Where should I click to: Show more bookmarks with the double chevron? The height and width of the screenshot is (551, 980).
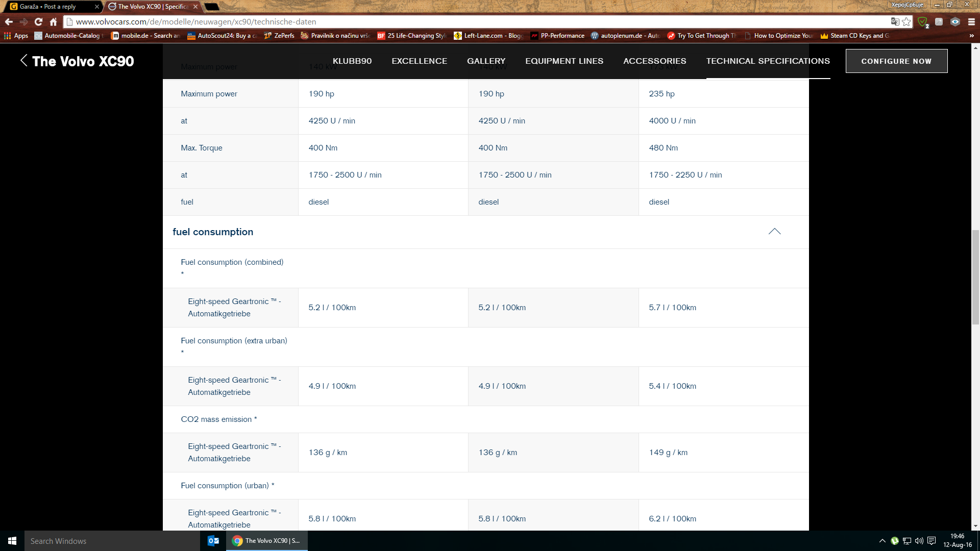(x=971, y=36)
